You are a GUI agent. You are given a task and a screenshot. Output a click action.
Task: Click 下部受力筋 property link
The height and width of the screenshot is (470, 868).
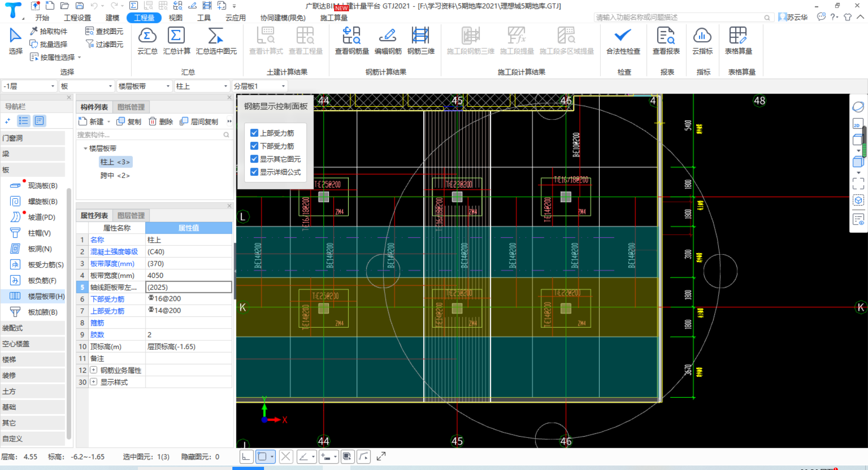[107, 299]
